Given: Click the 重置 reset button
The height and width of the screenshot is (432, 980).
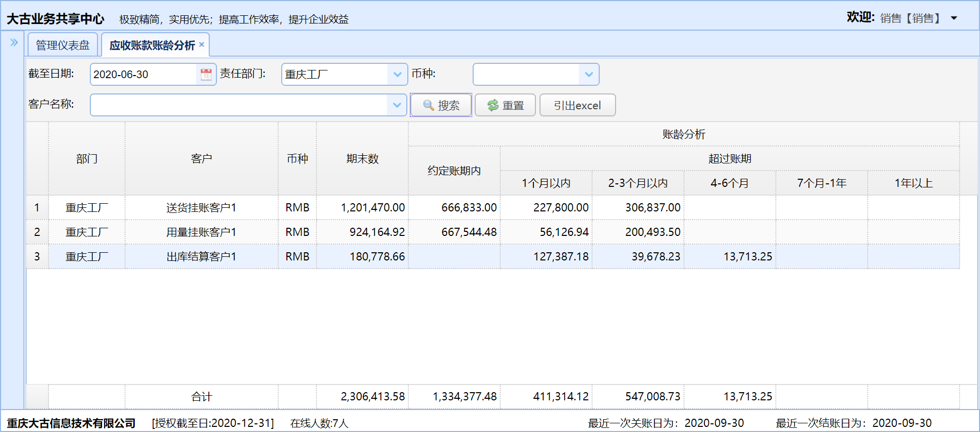Looking at the screenshot, I should (505, 105).
